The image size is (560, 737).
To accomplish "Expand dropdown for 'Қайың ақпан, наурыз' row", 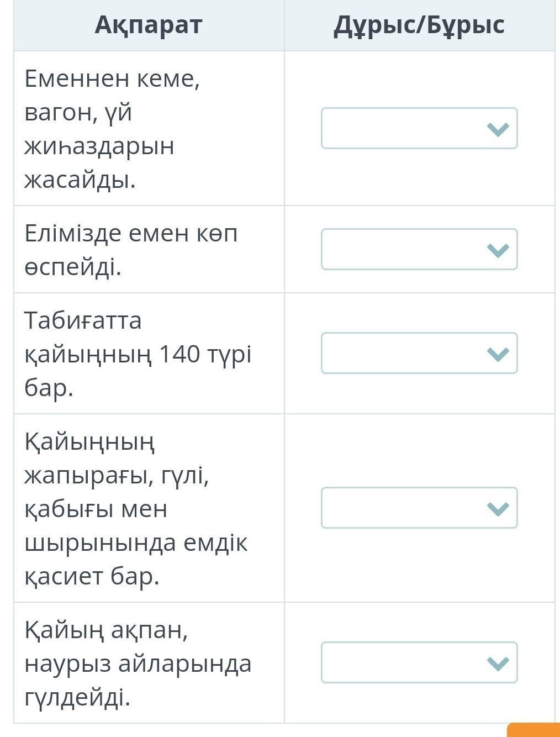I will [x=419, y=662].
